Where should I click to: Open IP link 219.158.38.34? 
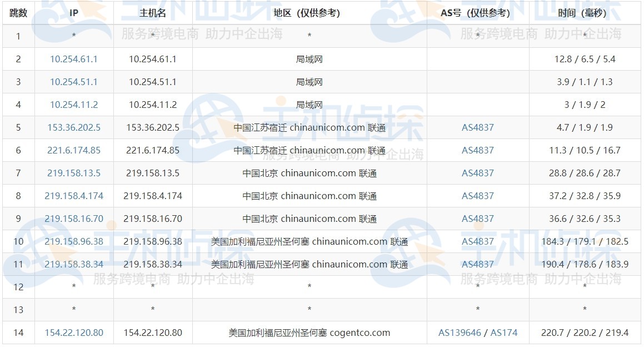click(74, 264)
